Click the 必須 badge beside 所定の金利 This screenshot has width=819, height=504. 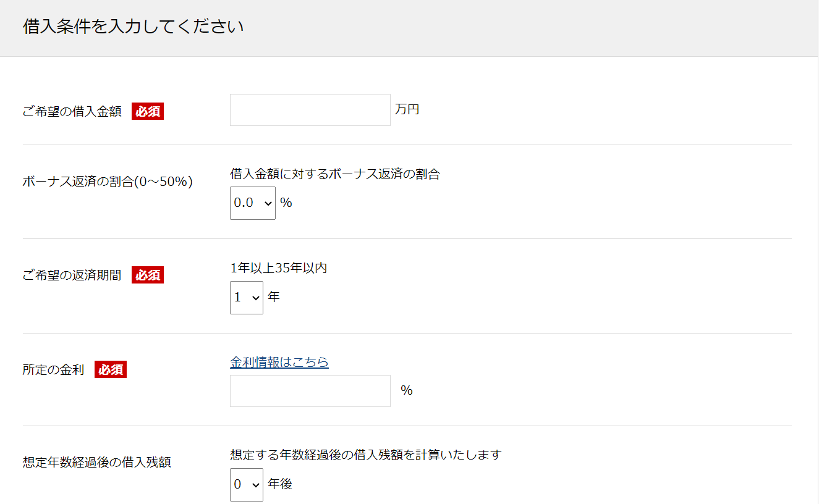[x=111, y=370]
